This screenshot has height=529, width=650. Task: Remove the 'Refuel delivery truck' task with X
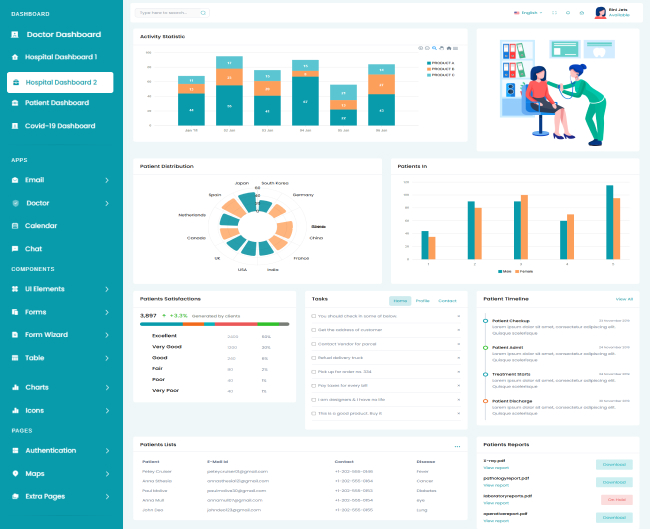pyautogui.click(x=458, y=357)
